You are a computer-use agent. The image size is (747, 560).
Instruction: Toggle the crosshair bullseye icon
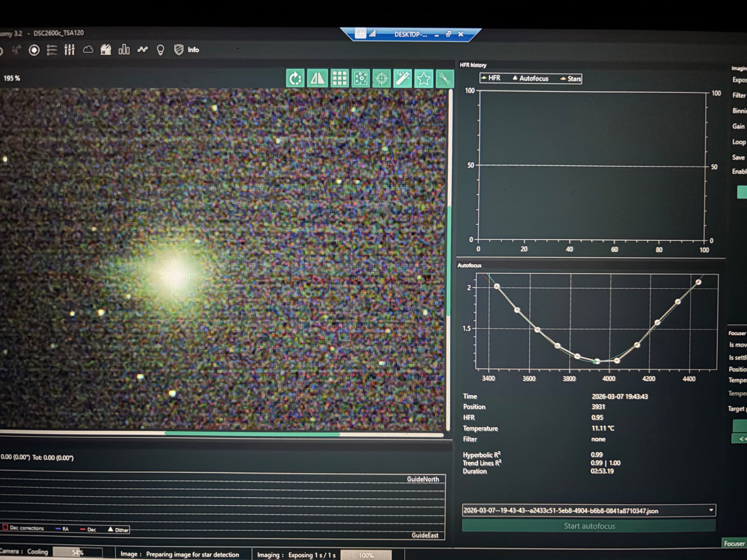(x=382, y=79)
